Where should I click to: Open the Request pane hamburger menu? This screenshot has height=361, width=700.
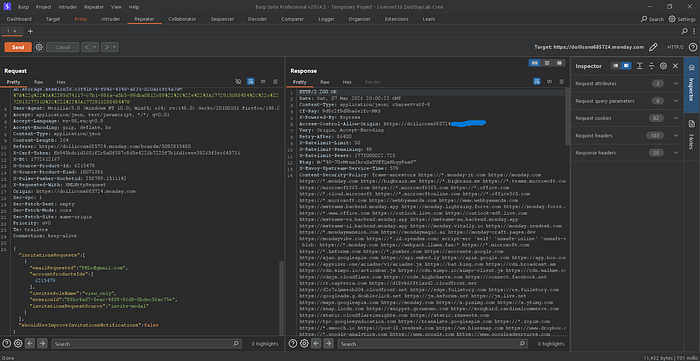click(x=275, y=82)
